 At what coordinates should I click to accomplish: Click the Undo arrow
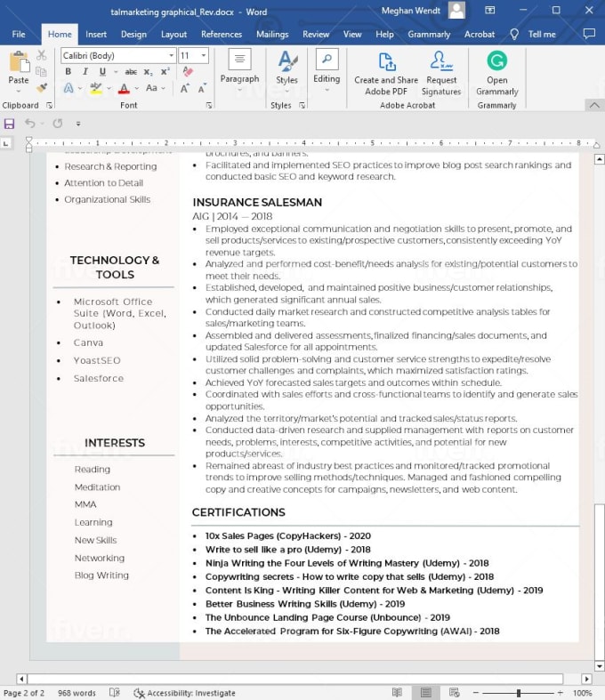point(29,124)
